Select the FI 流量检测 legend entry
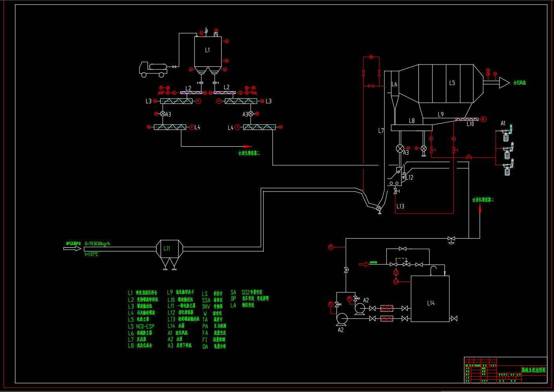The image size is (554, 392). pos(214,339)
